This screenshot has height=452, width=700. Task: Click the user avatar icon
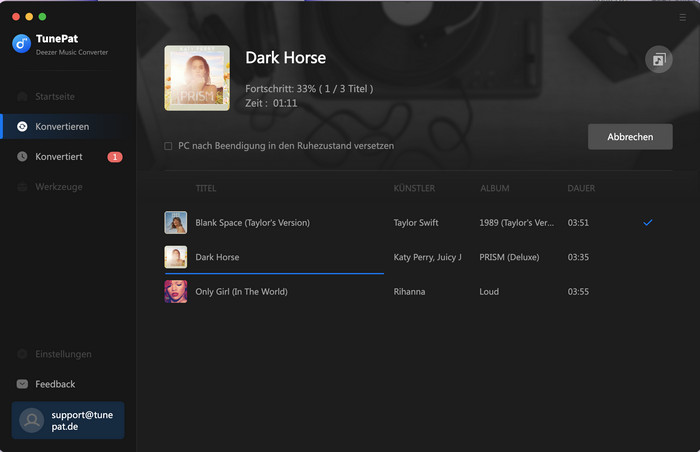(32, 420)
